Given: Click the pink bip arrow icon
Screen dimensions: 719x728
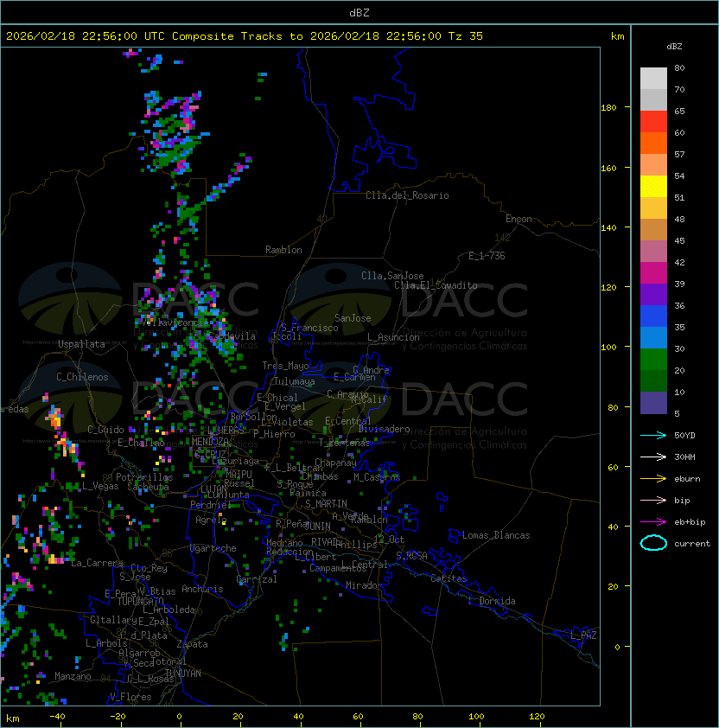Looking at the screenshot, I should coord(653,501).
